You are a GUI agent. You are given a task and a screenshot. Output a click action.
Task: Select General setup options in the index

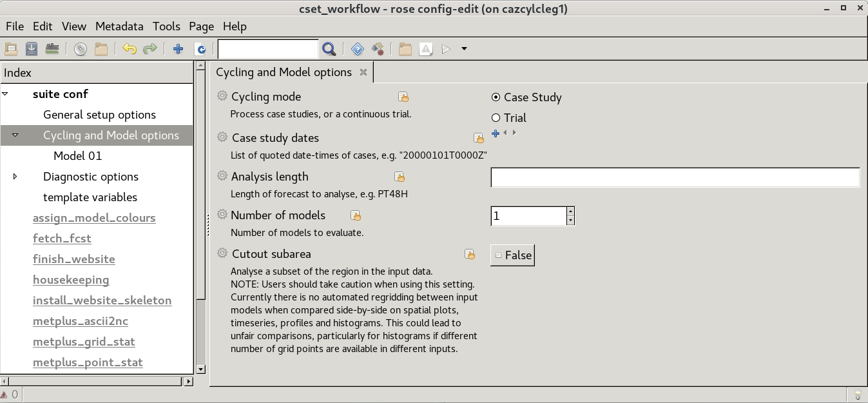point(99,115)
